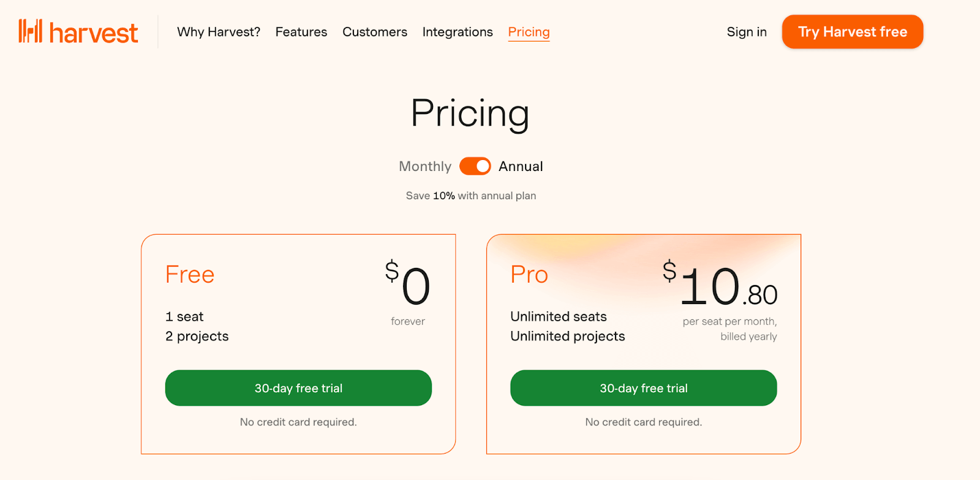
Task: Open the Customers nav link
Action: coord(375,32)
